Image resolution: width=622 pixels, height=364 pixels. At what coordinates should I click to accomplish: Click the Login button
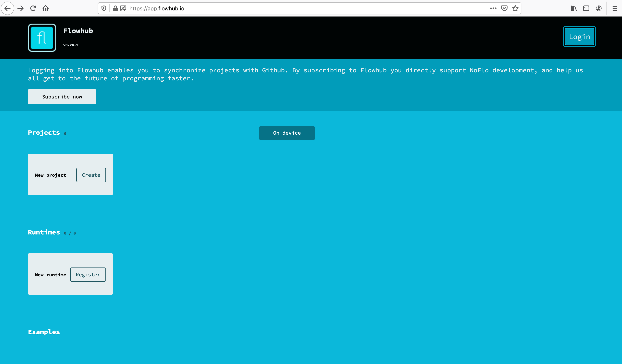click(x=579, y=37)
